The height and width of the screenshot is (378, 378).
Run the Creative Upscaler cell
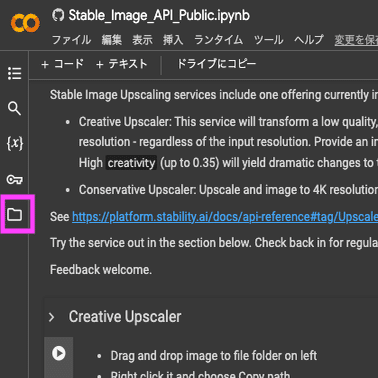[59, 353]
